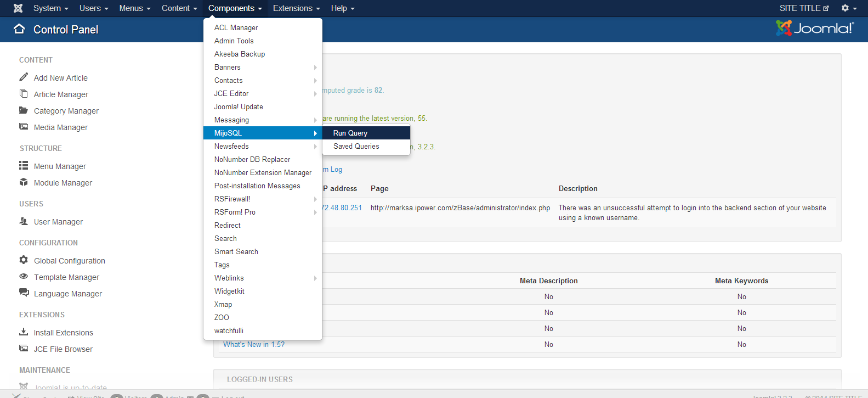
Task: Open the Article Manager link
Action: 61,94
